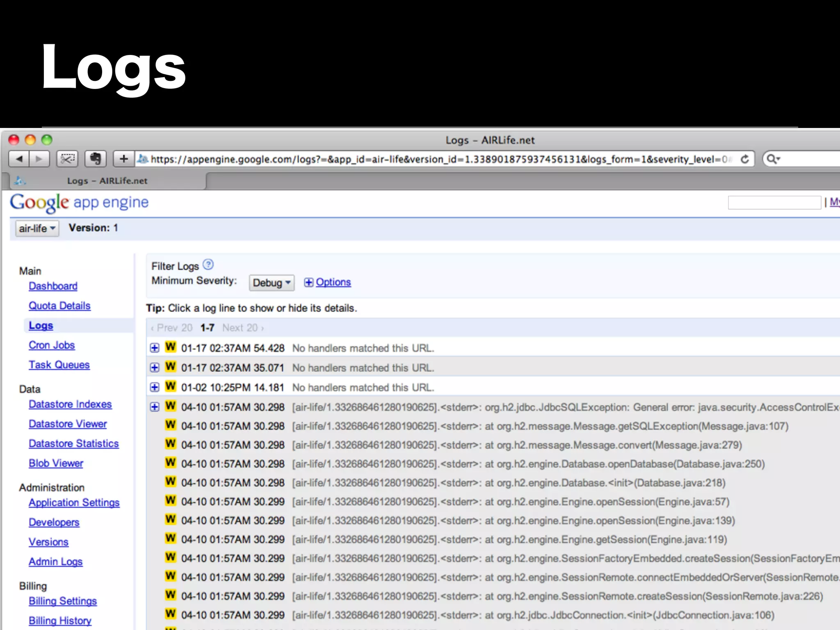Viewport: 840px width, 630px height.
Task: Click the web clip scissors toolbar icon
Action: click(x=68, y=159)
